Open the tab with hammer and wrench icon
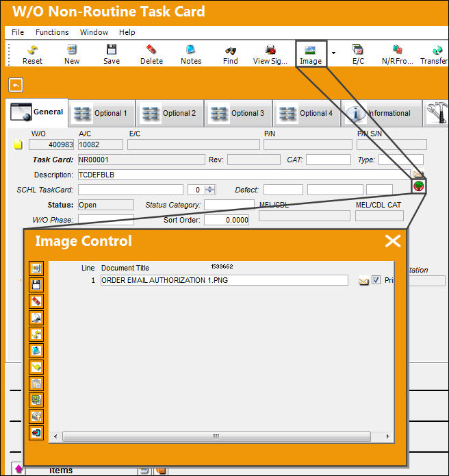The image size is (449, 476). 437,113
